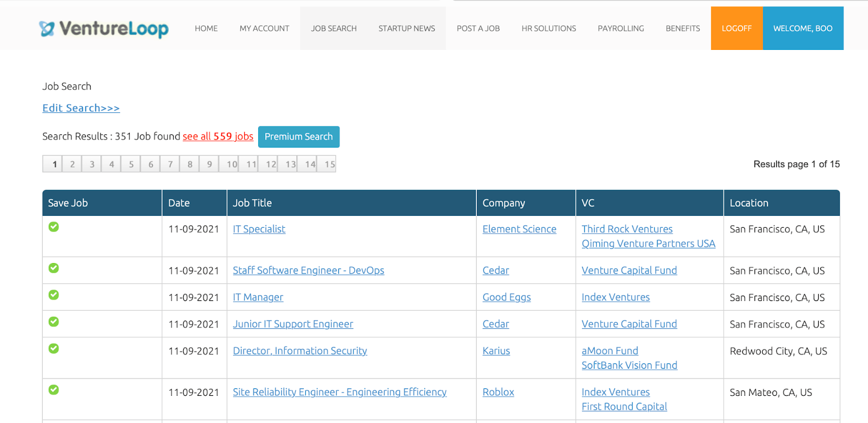The width and height of the screenshot is (868, 423).
Task: Go to results page 2
Action: tap(72, 164)
